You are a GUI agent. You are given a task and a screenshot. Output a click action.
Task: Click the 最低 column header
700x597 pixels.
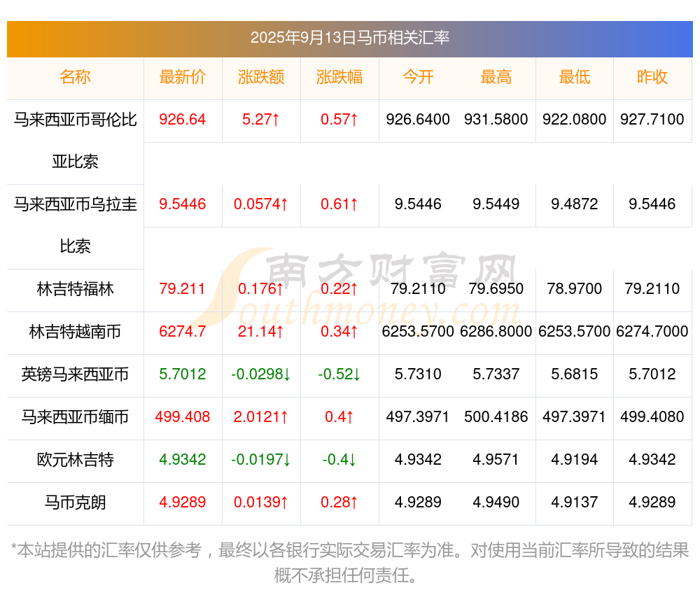click(x=575, y=77)
